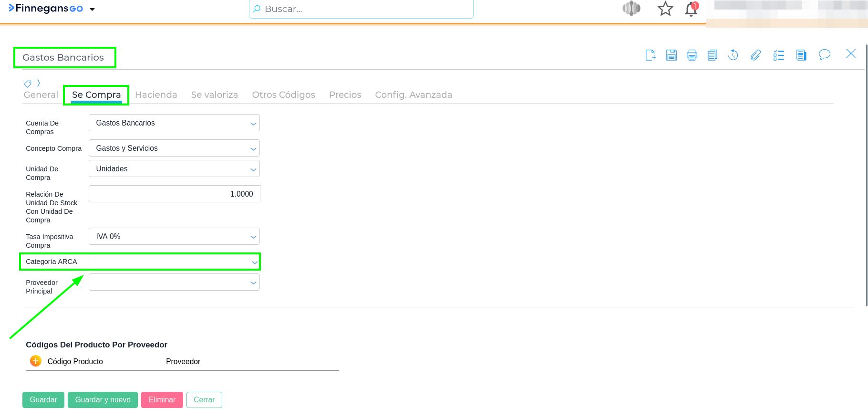The width and height of the screenshot is (868, 409).
Task: Open the notifications bell
Action: [x=691, y=9]
